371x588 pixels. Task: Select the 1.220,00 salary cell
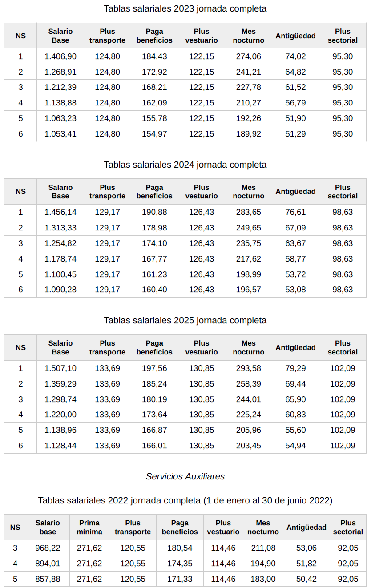(x=60, y=415)
